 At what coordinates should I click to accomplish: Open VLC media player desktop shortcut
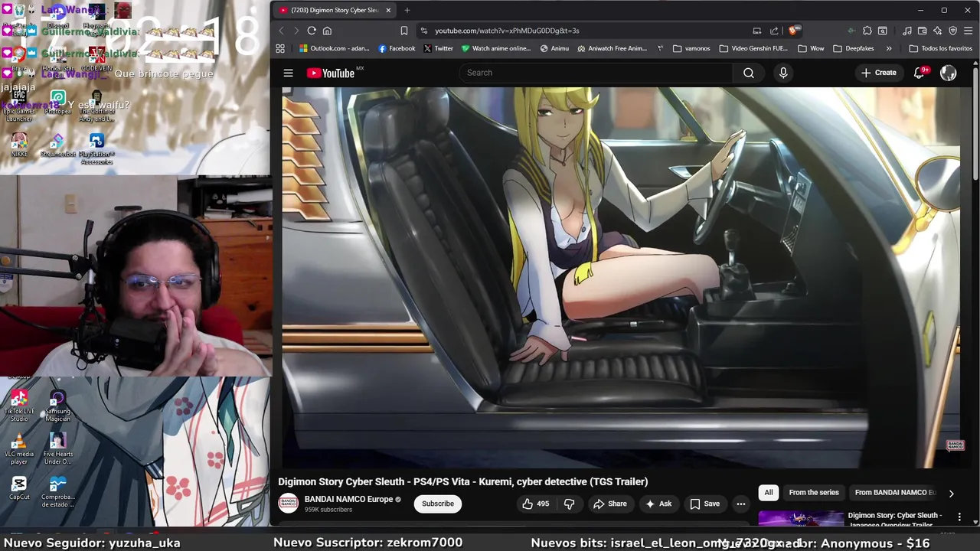19,449
